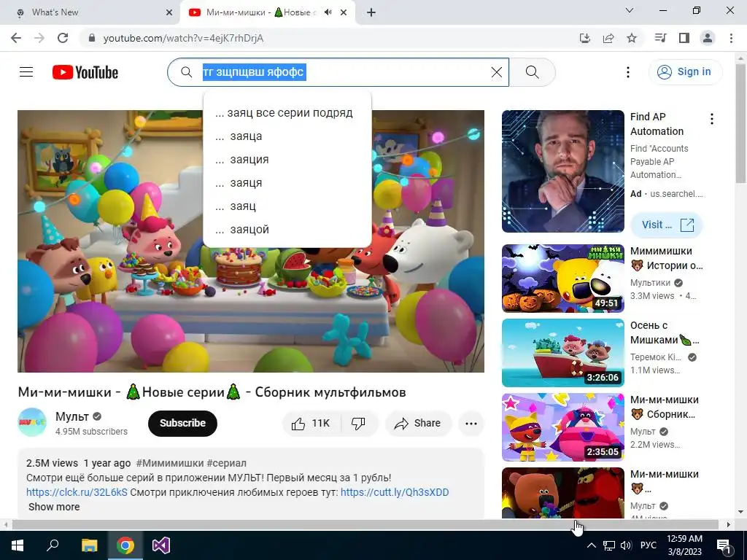Open the 3:26:06 Осень с Мишками thumbnail
This screenshot has height=560, width=747.
click(562, 352)
